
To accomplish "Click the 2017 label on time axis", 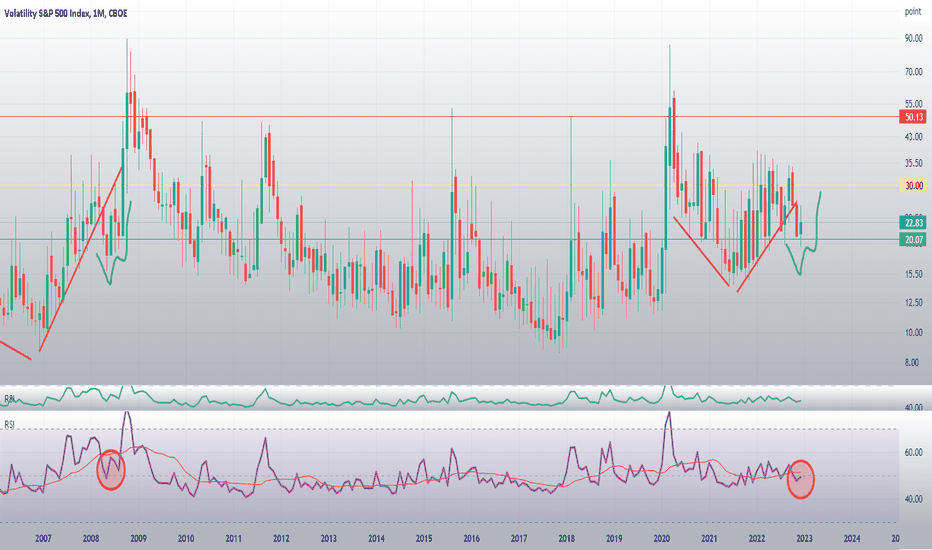I will (x=519, y=539).
